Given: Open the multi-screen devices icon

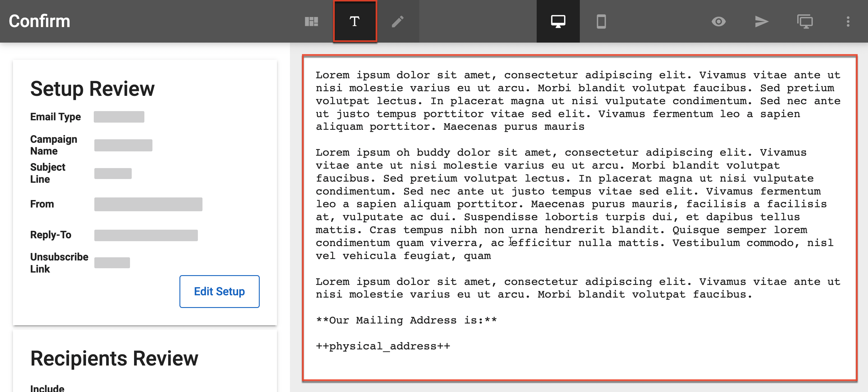Looking at the screenshot, I should point(805,22).
